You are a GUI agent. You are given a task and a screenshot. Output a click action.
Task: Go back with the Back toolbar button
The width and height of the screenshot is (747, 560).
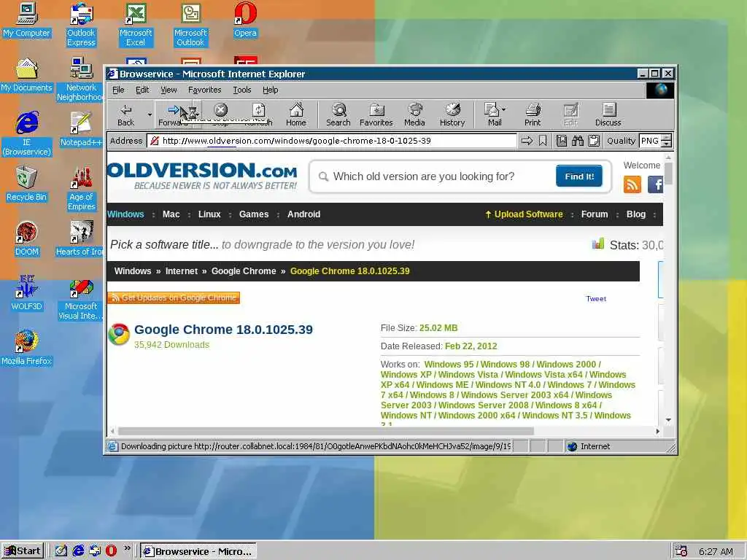(x=125, y=114)
